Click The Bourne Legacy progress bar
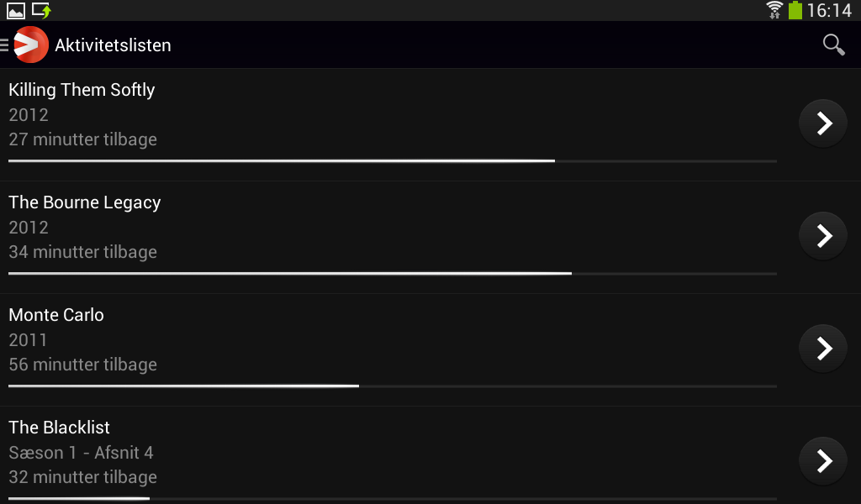 pyautogui.click(x=392, y=273)
